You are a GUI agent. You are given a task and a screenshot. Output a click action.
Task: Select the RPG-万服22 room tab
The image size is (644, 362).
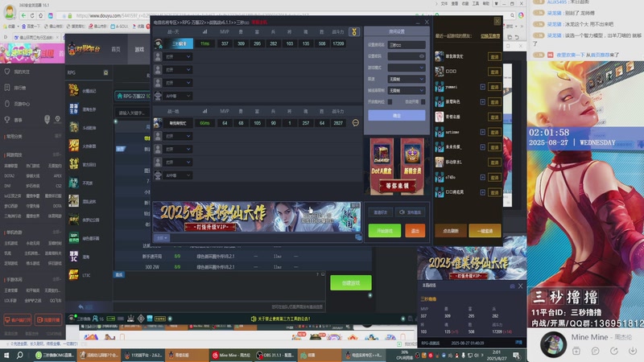[x=132, y=96]
